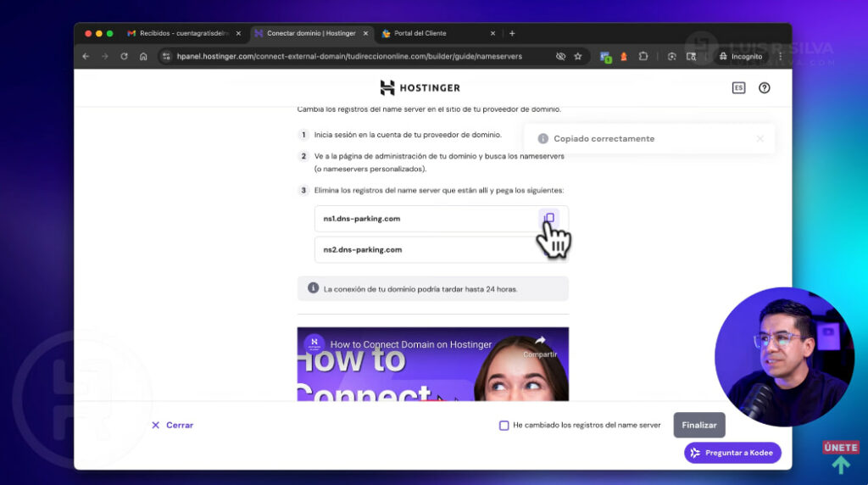Change language with the ES icon
The height and width of the screenshot is (485, 868).
click(738, 88)
